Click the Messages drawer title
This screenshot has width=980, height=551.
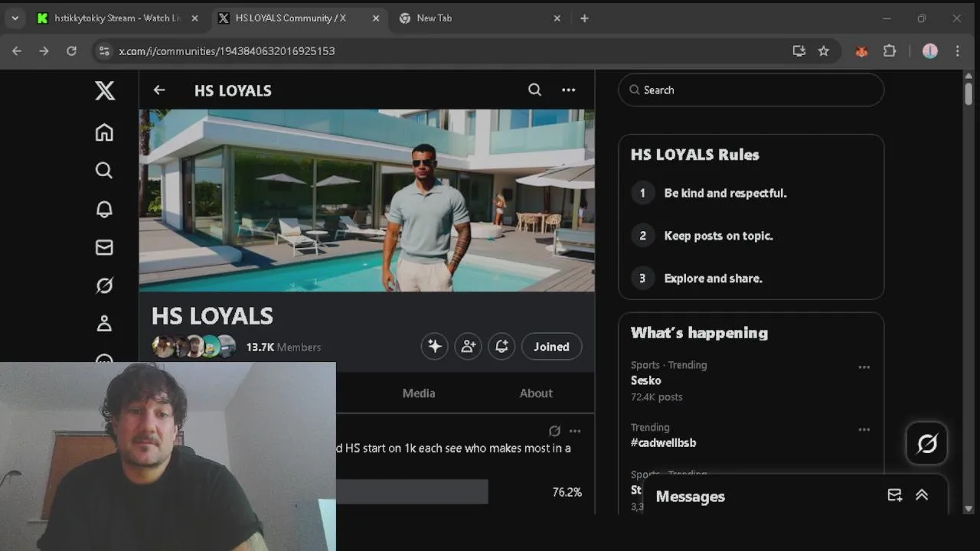[x=691, y=497]
